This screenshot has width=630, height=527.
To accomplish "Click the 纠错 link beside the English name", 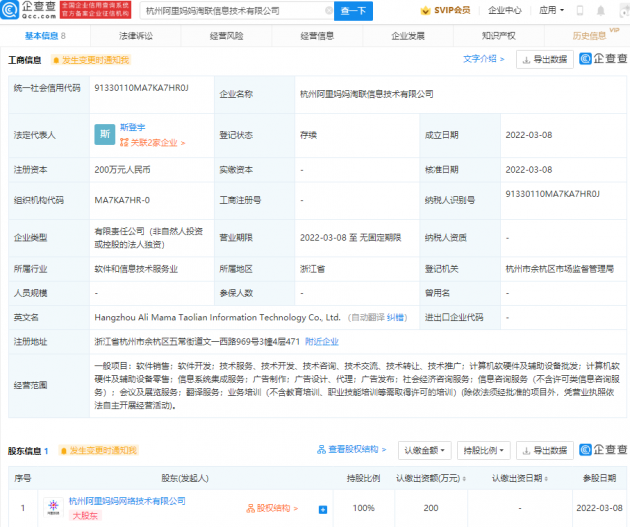I will pyautogui.click(x=395, y=318).
